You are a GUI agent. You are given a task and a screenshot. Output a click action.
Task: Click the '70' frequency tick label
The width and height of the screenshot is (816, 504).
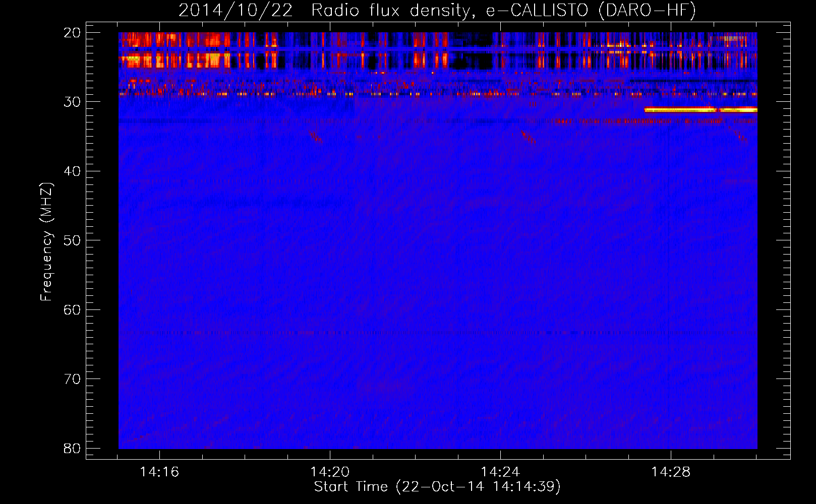72,379
